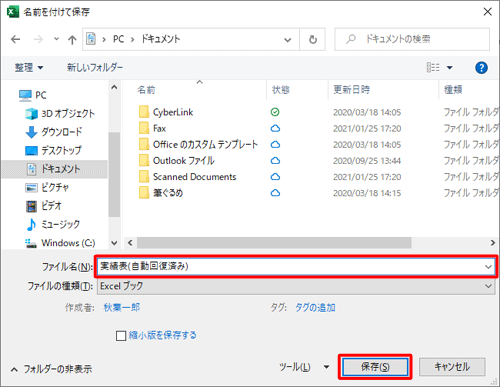Open recent locations chevron near navigation arrows

coord(56,39)
